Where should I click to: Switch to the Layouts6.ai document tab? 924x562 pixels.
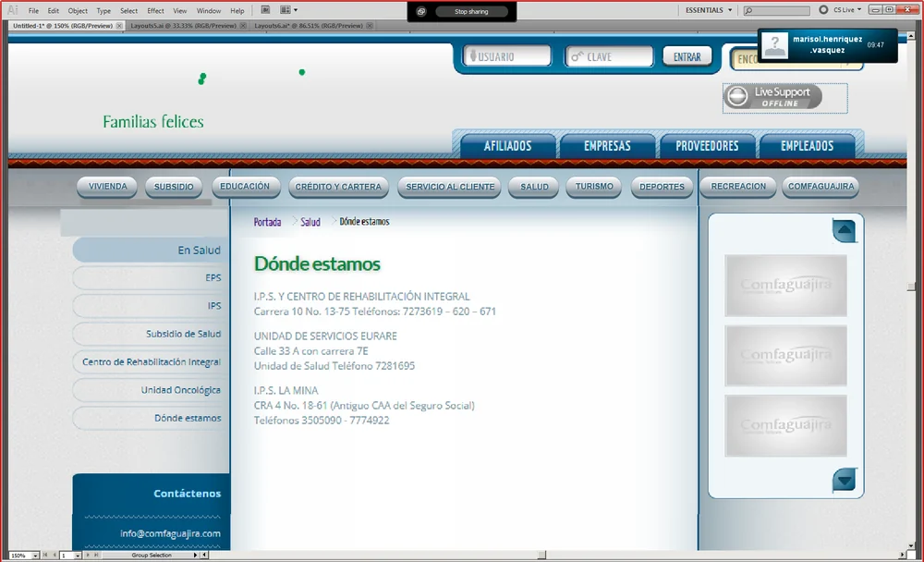(x=309, y=26)
